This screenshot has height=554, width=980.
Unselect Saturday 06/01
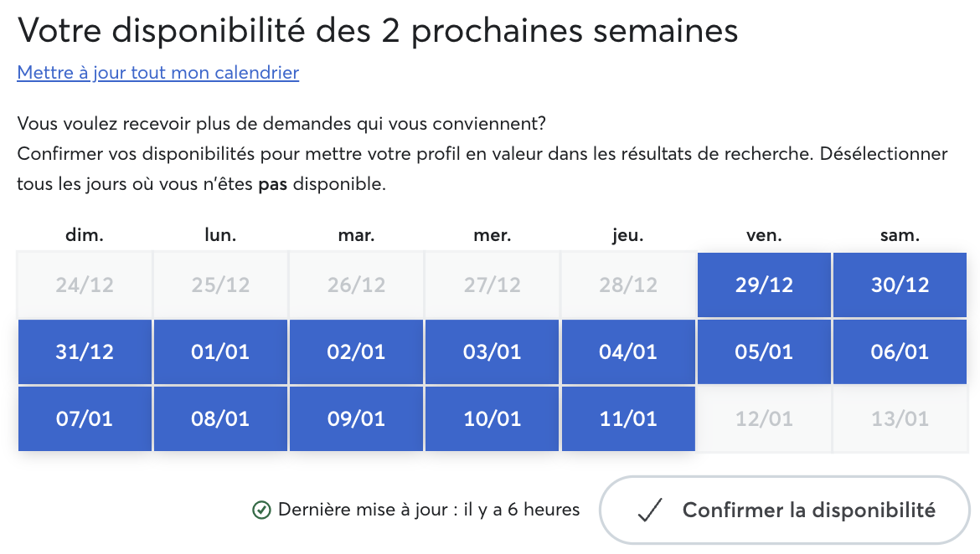coord(900,351)
